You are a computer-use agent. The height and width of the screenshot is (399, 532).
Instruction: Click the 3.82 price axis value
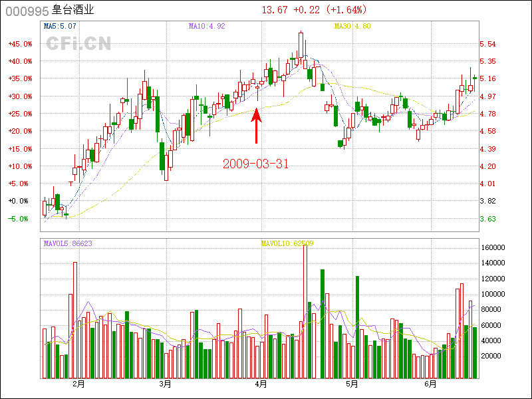click(x=487, y=201)
